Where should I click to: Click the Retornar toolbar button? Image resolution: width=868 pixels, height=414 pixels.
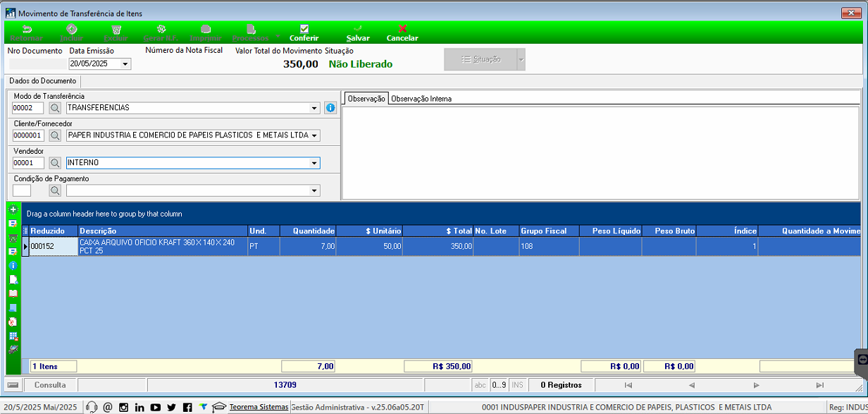pyautogui.click(x=27, y=32)
